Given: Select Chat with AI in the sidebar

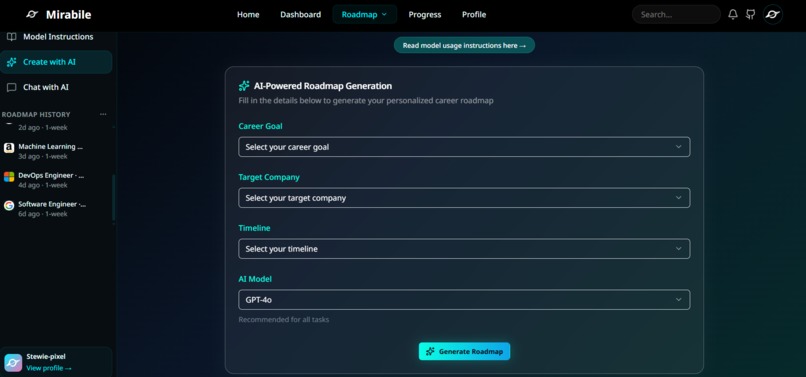Looking at the screenshot, I should (56, 87).
